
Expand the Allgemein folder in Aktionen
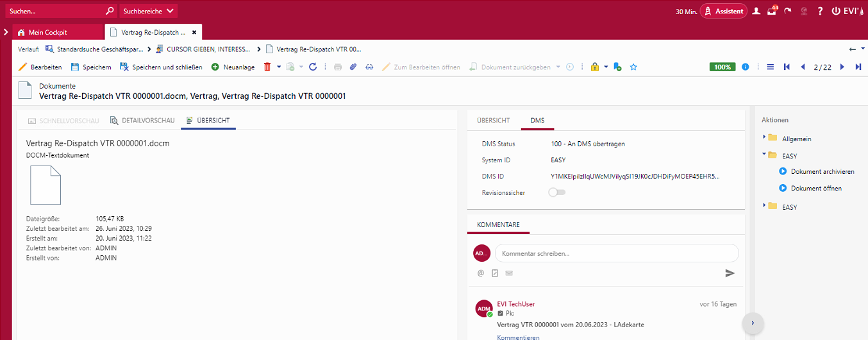[x=764, y=138]
